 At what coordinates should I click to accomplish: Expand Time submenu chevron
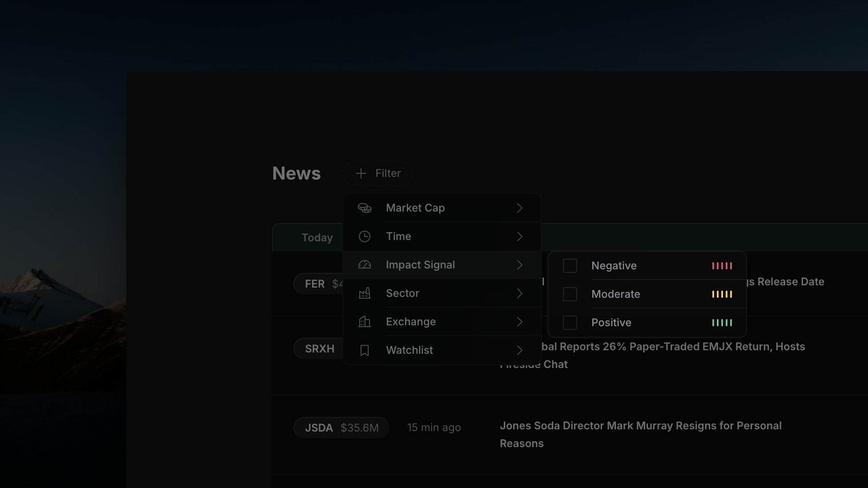(x=519, y=236)
